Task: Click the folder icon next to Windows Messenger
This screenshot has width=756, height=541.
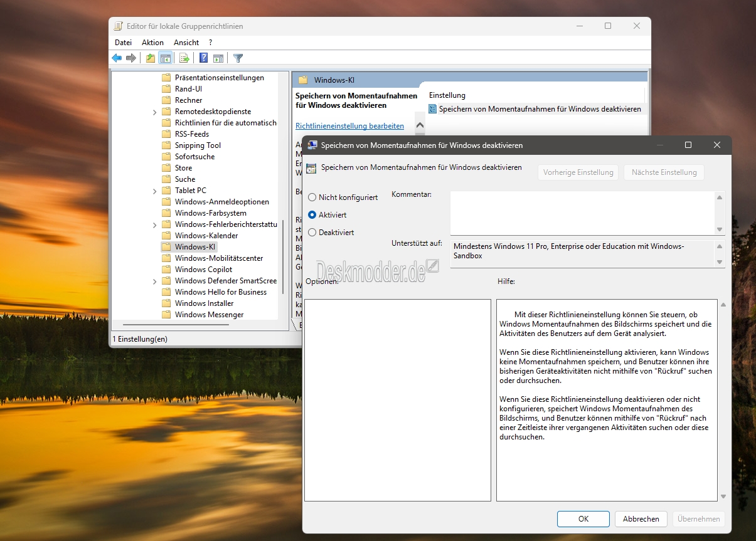Action: click(x=166, y=315)
